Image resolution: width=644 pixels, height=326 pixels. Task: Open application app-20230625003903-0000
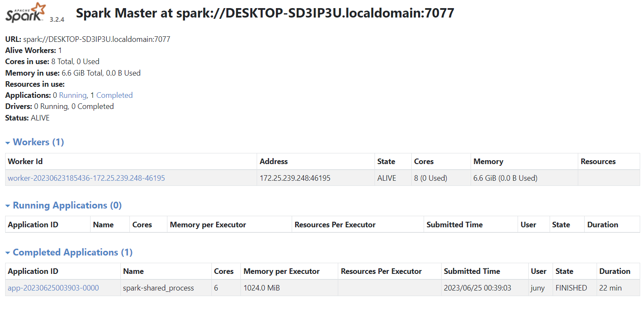pyautogui.click(x=53, y=288)
